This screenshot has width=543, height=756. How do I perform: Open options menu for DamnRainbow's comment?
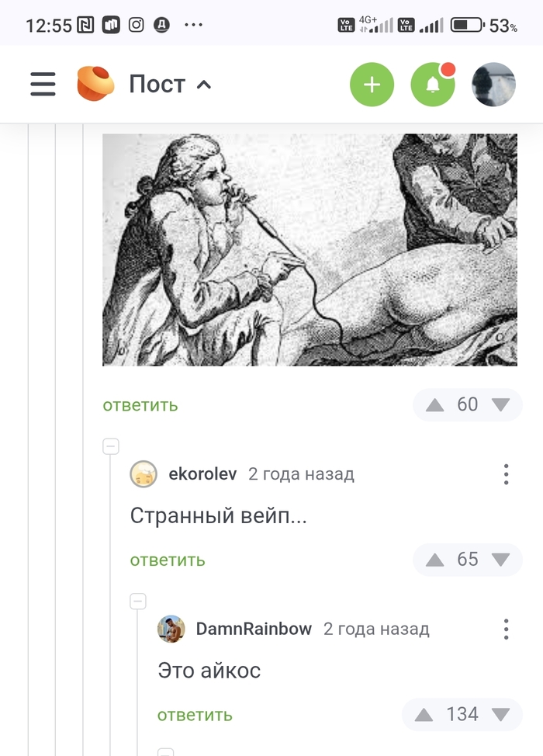tap(506, 629)
